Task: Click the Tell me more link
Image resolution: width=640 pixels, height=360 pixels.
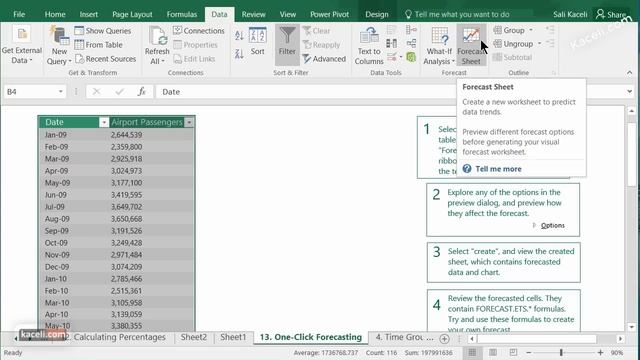Action: 498,169
